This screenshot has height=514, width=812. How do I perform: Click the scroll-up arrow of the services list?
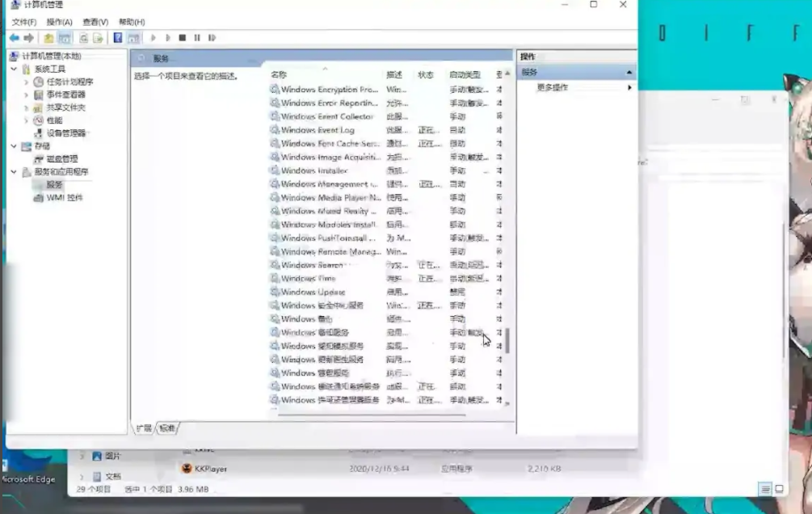[x=507, y=74]
